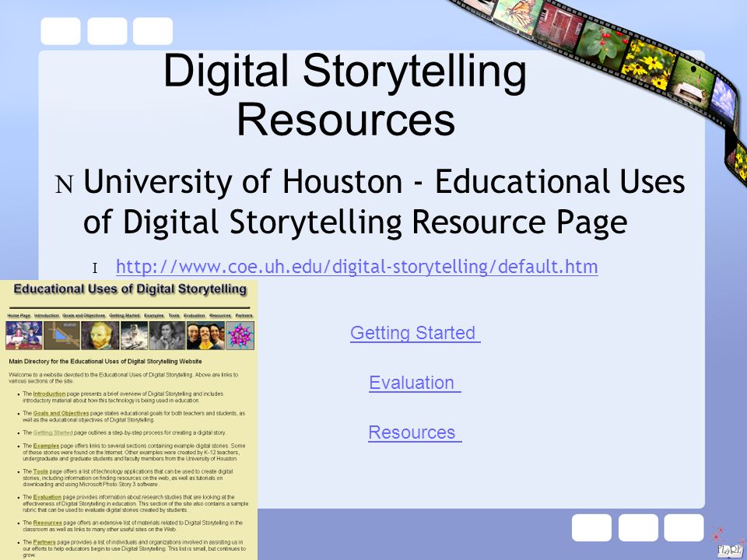Open the Goals and Objectives bulleted list link
This screenshot has width=747, height=560.
[x=61, y=413]
